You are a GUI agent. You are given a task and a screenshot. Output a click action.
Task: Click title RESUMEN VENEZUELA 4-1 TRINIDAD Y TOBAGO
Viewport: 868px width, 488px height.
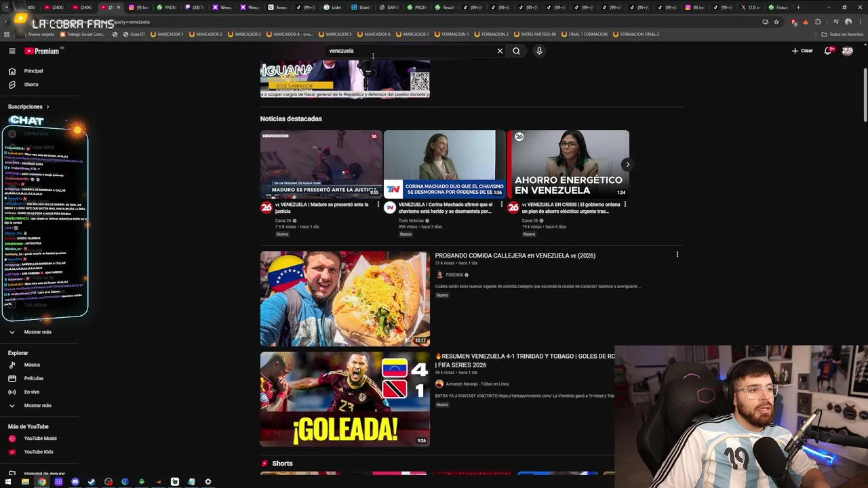click(x=525, y=360)
